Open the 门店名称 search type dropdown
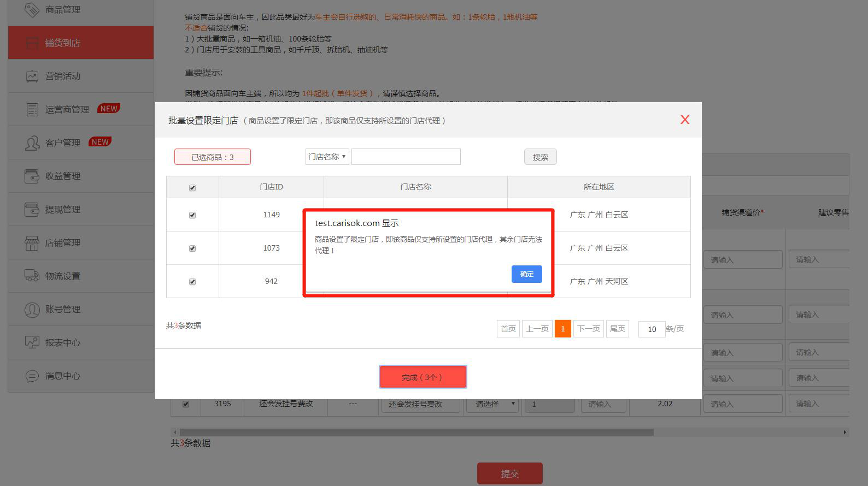868x486 pixels. click(x=327, y=157)
